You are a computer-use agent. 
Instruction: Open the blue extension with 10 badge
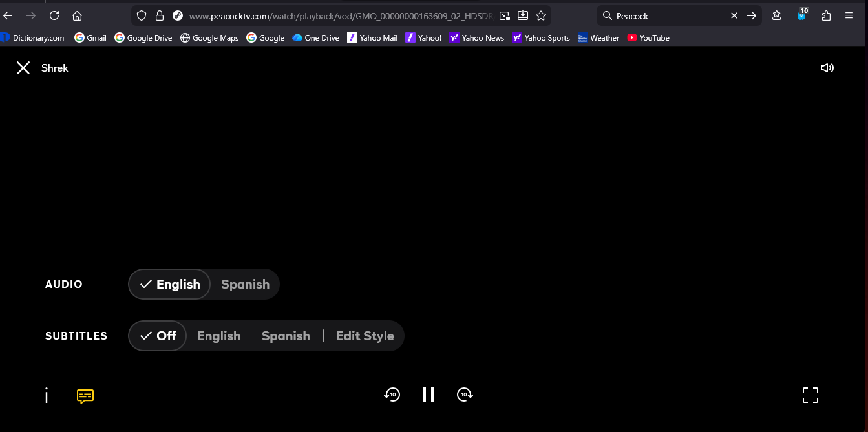pyautogui.click(x=802, y=15)
